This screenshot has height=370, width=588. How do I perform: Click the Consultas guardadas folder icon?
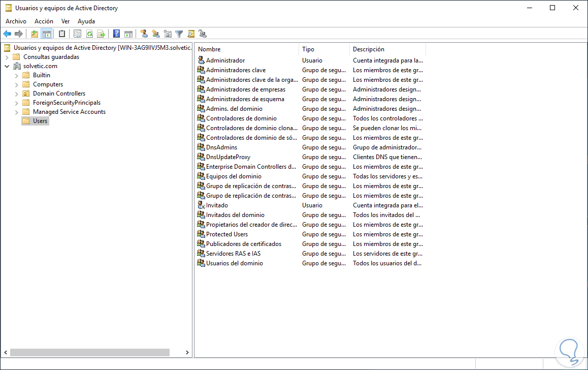click(x=16, y=56)
